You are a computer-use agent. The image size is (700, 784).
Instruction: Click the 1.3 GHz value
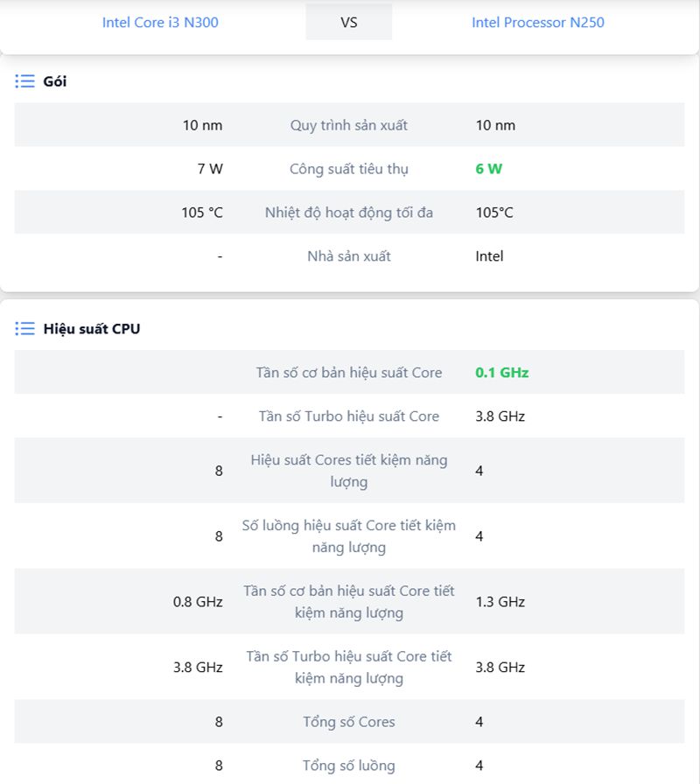tap(500, 602)
